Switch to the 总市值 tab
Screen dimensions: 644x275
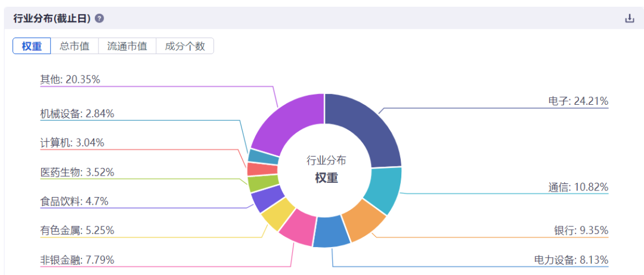75,46
